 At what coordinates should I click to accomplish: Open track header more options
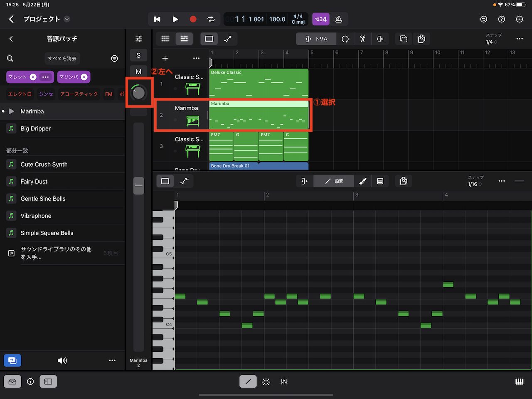point(196,58)
